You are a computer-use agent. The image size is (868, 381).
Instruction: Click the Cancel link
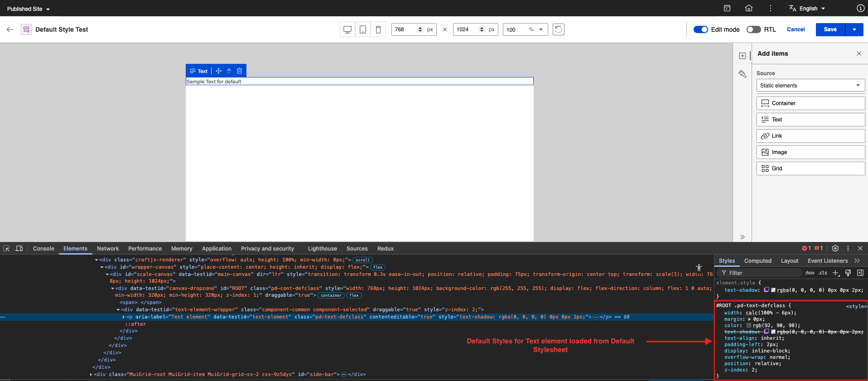click(x=796, y=29)
